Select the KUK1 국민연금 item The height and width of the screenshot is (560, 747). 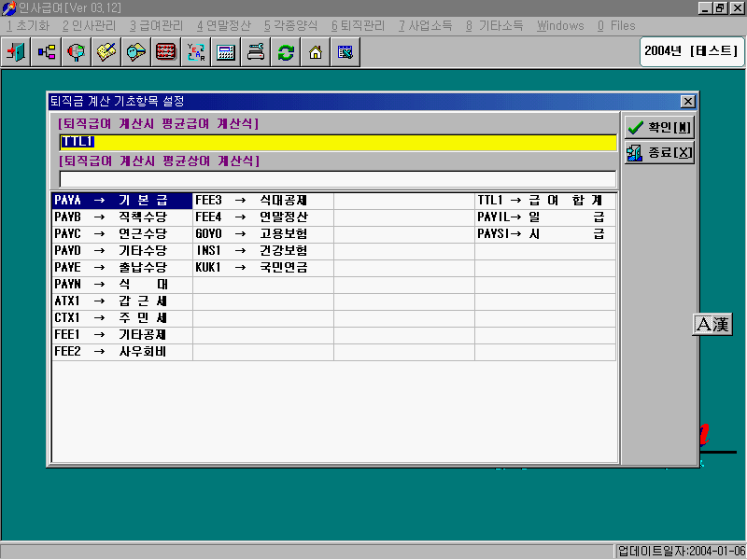(x=262, y=268)
